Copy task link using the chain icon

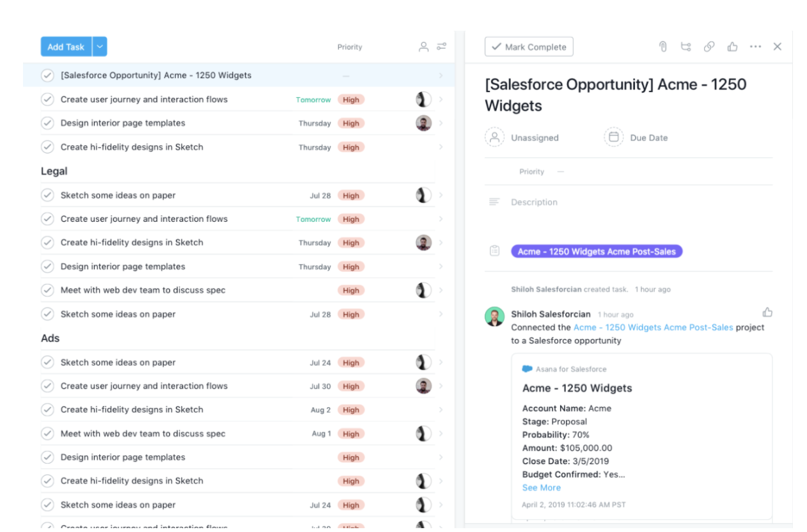tap(709, 47)
